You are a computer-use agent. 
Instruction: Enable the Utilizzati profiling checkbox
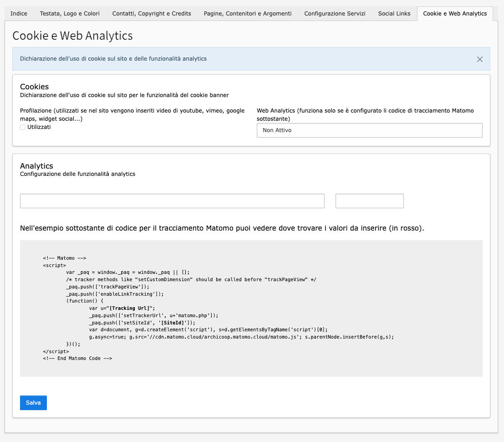coord(23,127)
